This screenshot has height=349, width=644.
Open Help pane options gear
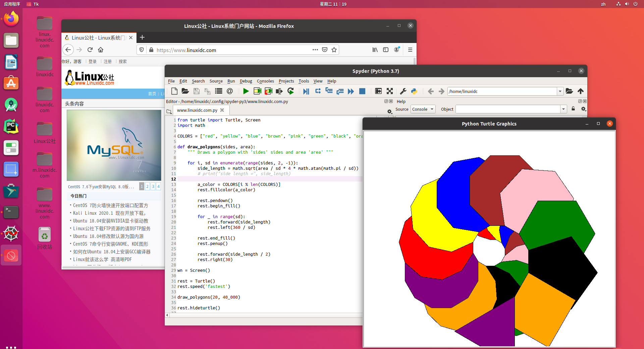click(x=584, y=109)
